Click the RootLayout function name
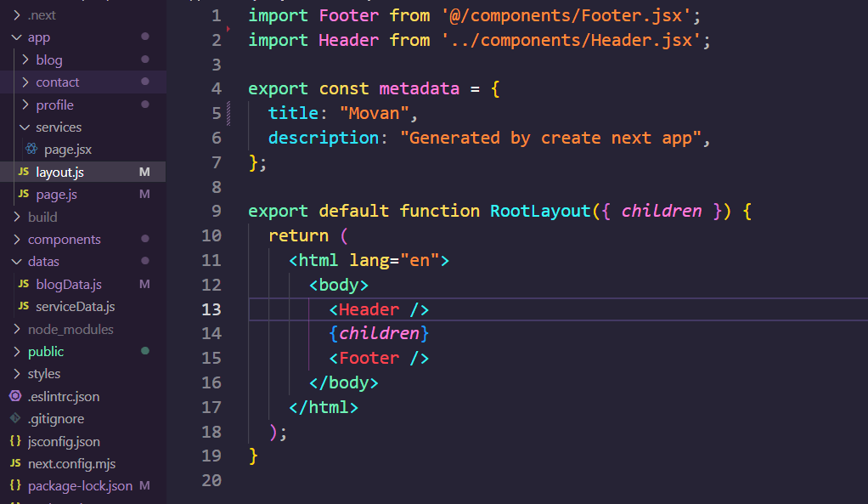This screenshot has width=868, height=504. click(x=540, y=211)
